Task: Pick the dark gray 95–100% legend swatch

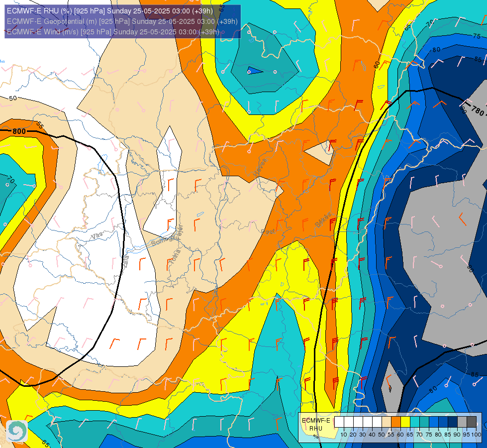Action: click(472, 422)
